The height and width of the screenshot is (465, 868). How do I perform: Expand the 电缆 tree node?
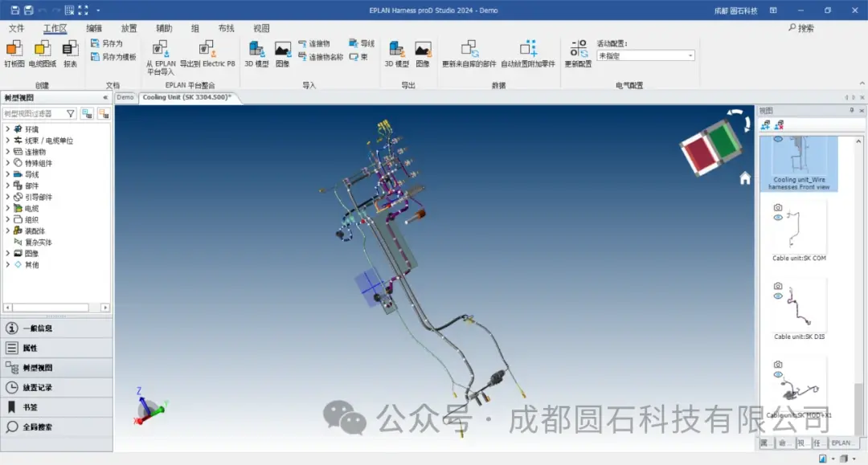(x=8, y=208)
